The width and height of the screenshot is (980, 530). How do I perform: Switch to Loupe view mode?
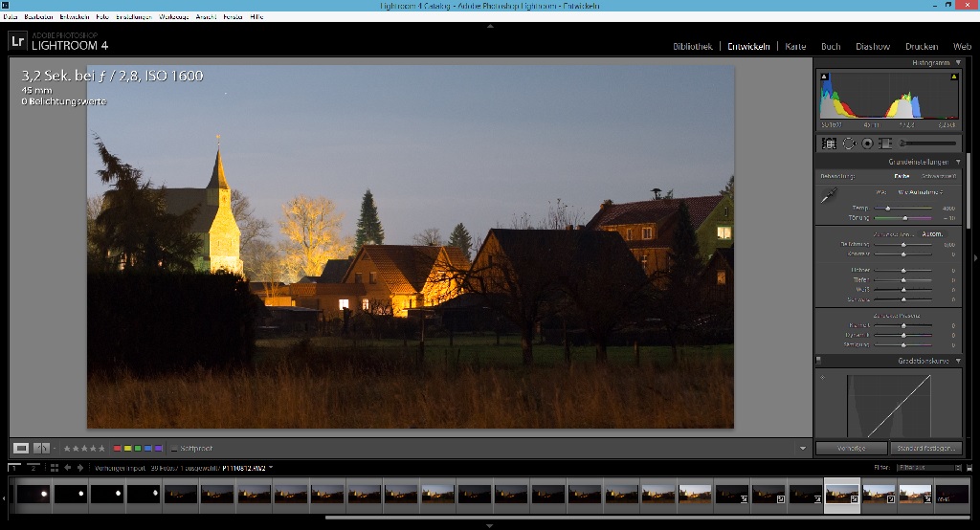[x=21, y=448]
